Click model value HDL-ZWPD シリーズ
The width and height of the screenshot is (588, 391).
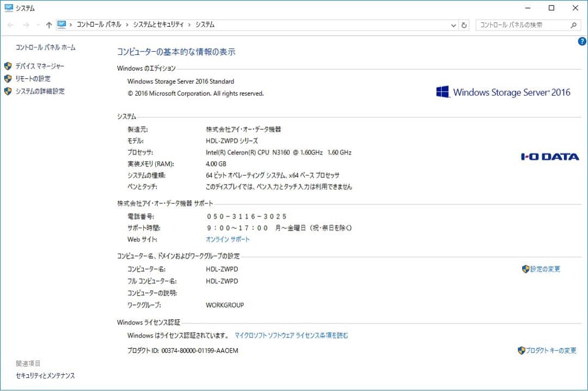(x=232, y=141)
